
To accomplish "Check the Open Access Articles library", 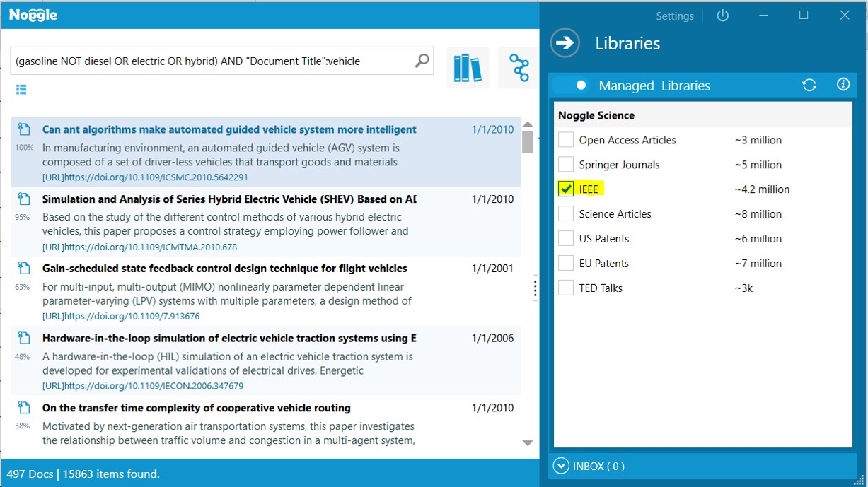I will click(566, 140).
